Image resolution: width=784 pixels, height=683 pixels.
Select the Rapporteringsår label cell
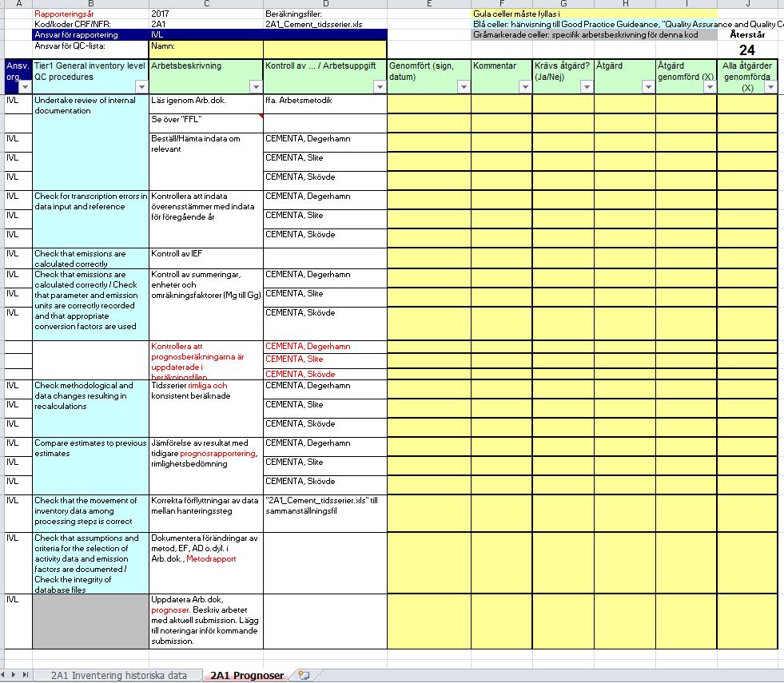pos(90,14)
